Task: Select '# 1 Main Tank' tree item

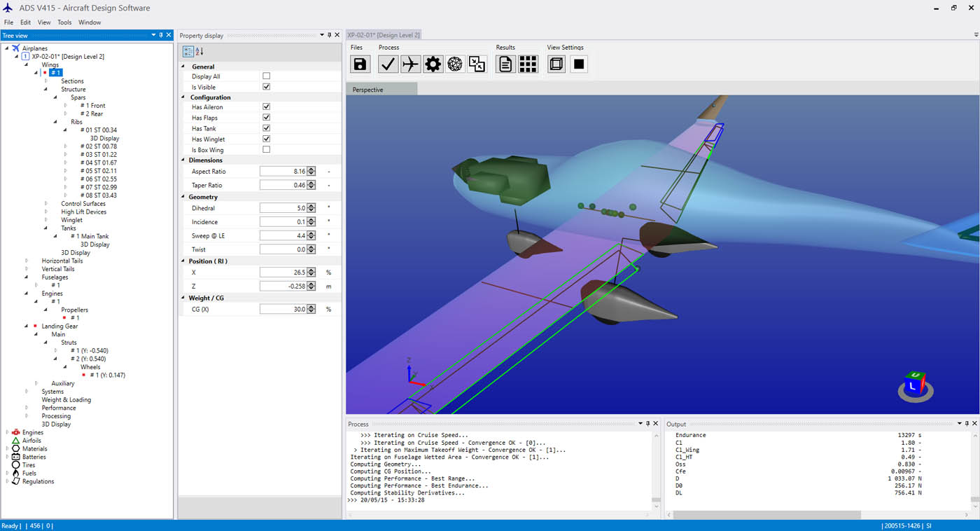Action: point(90,236)
